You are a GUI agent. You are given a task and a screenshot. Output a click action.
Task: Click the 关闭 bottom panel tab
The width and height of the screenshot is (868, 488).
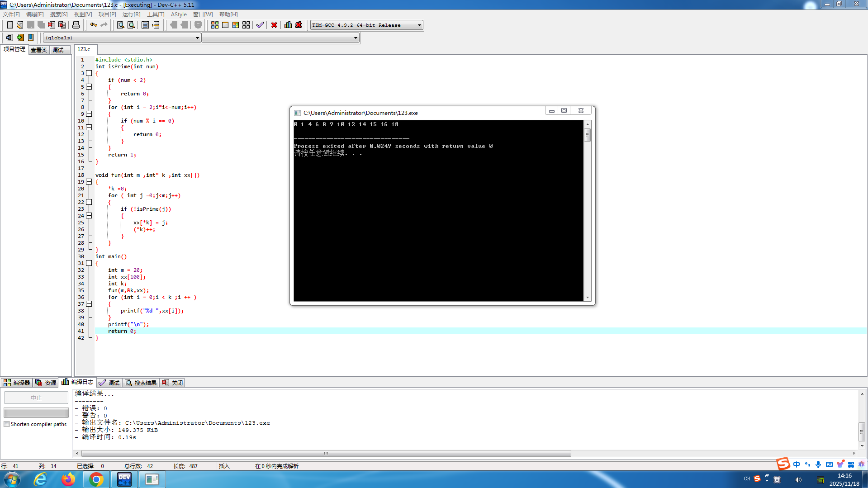[x=172, y=383]
